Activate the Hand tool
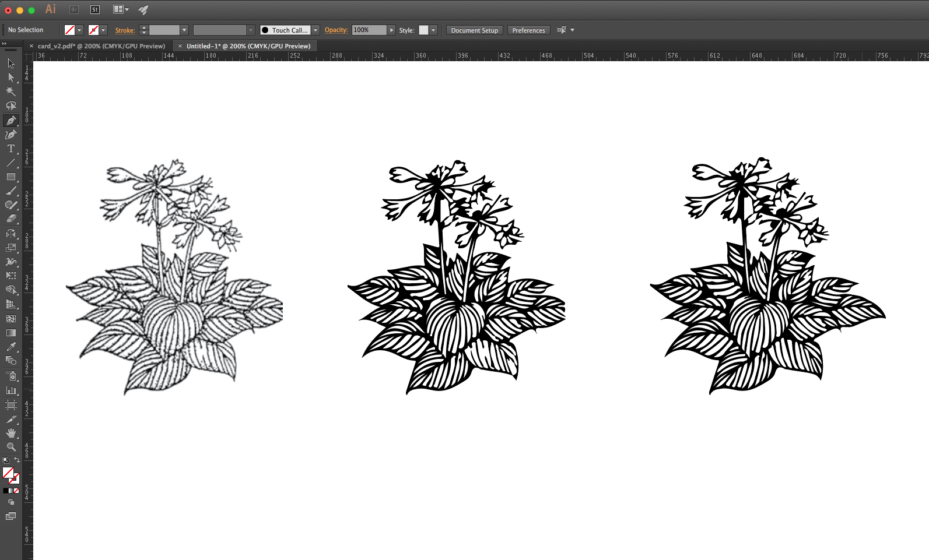929x560 pixels. pos(11,433)
